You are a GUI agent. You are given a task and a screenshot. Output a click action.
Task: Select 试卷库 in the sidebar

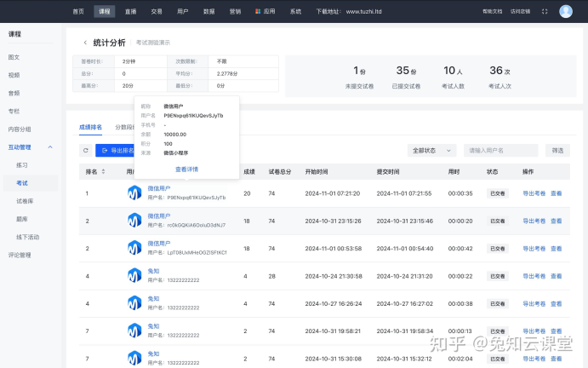(x=25, y=201)
